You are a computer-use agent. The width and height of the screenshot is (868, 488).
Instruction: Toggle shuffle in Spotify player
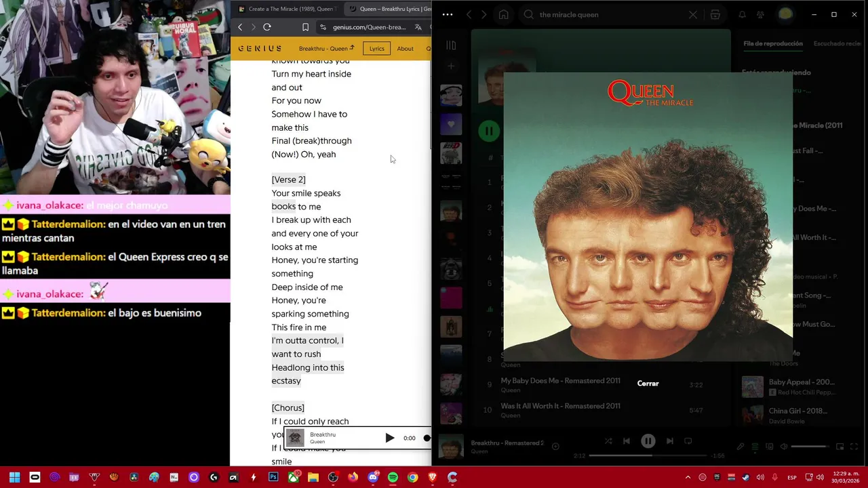[x=608, y=441]
